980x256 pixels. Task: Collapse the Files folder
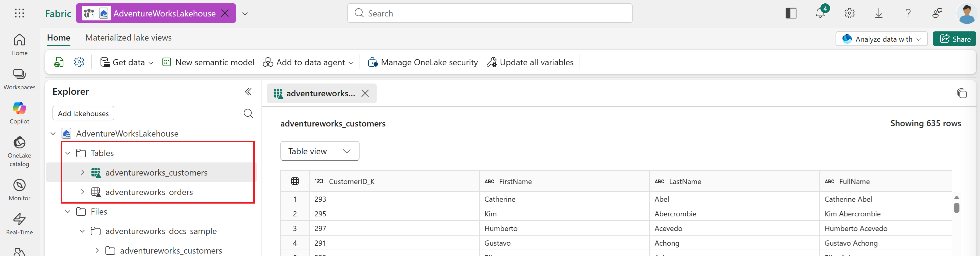click(x=68, y=212)
